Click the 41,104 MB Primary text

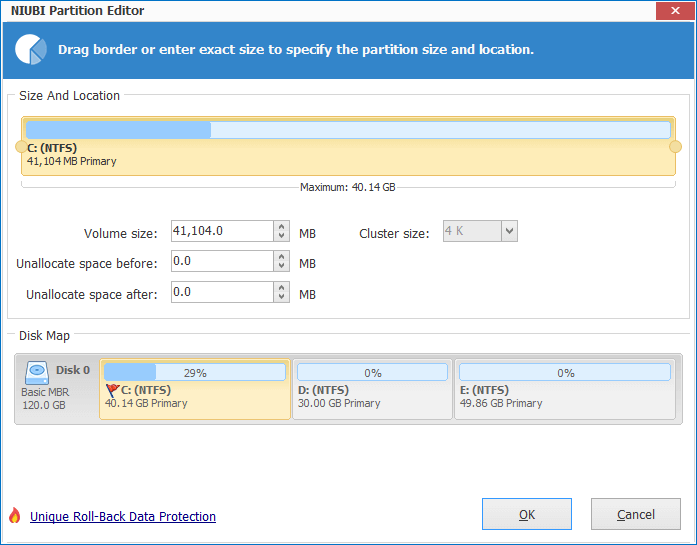[x=72, y=161]
